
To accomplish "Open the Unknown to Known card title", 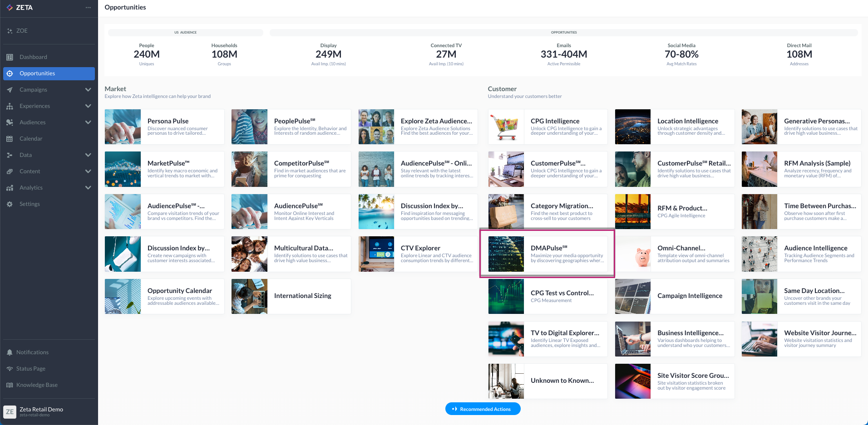I will pos(562,381).
